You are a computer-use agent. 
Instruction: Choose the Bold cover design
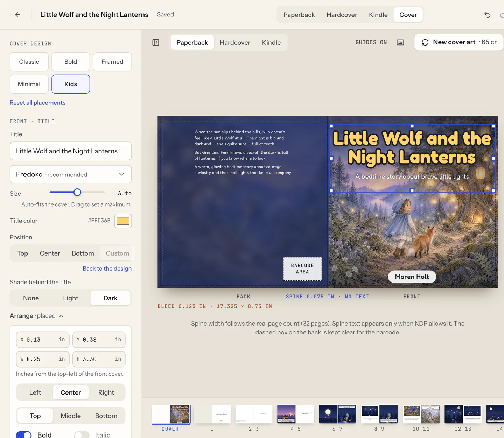[71, 62]
